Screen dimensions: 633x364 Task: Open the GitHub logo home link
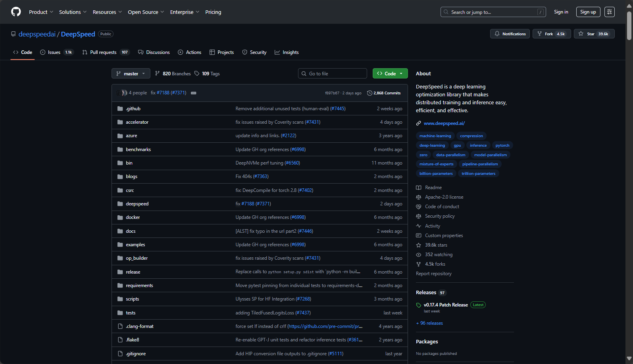coord(16,12)
